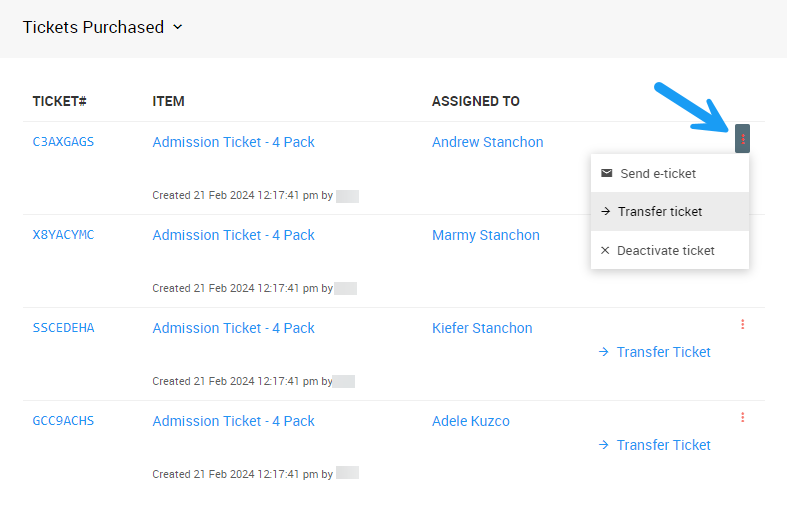Click the arrow icon in the Transfer ticket menu item
Screen dimensions: 787x511
tap(606, 211)
